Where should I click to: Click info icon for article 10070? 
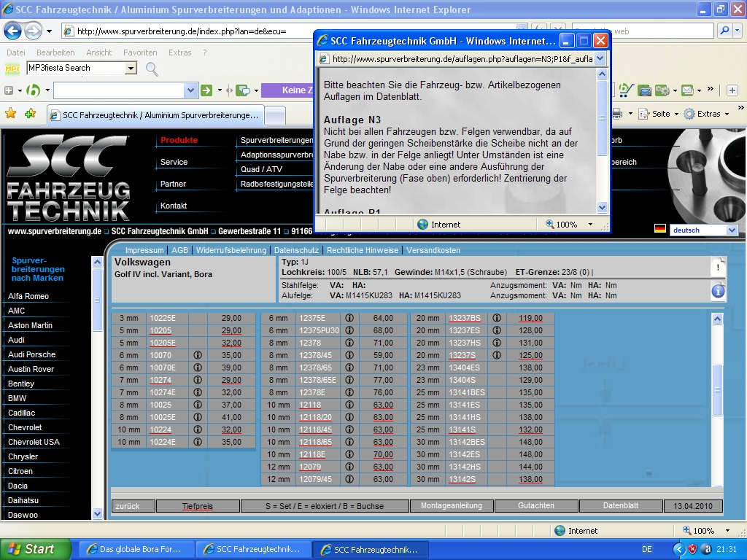point(198,355)
